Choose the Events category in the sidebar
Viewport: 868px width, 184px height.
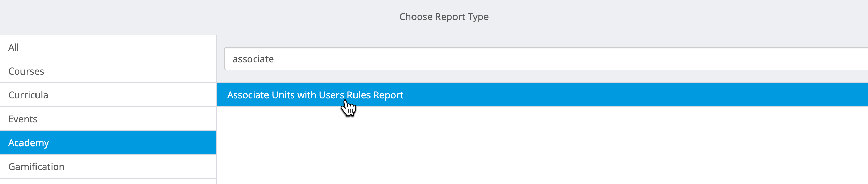pos(108,119)
